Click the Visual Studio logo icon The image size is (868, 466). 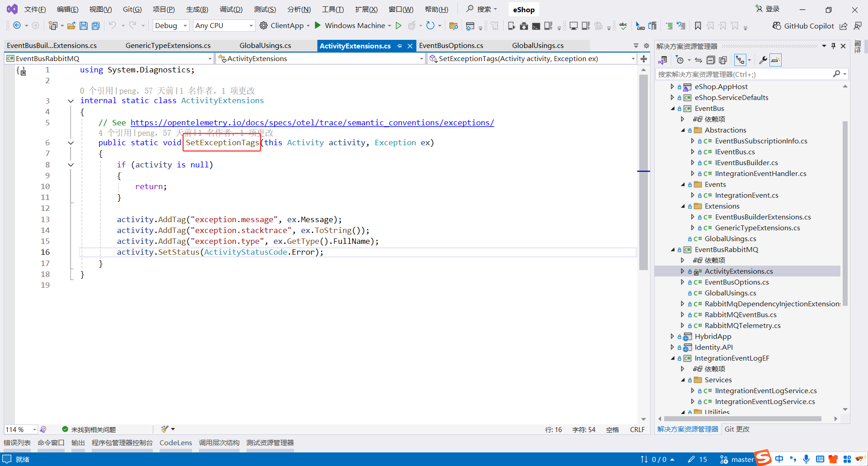12,9
